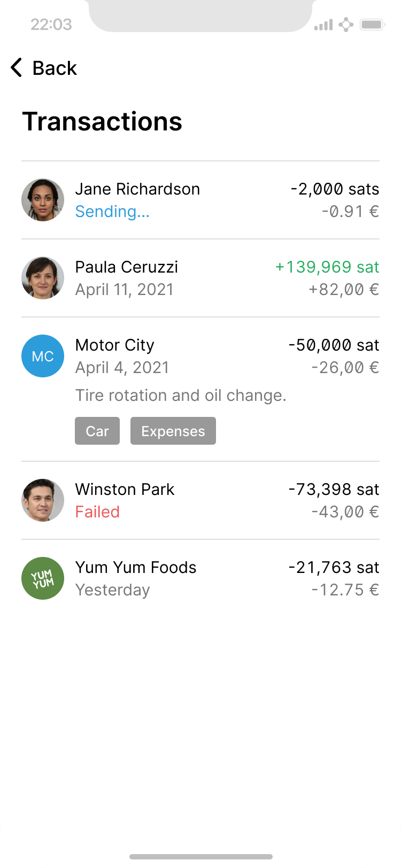Select the blue MC avatar icon
Viewport: 401px width, 868px height.
click(43, 356)
